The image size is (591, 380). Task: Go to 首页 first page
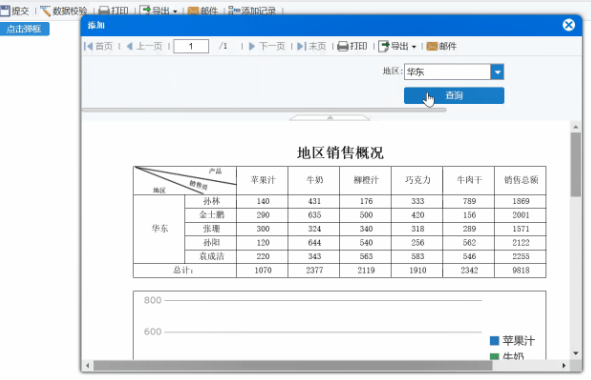[x=98, y=46]
